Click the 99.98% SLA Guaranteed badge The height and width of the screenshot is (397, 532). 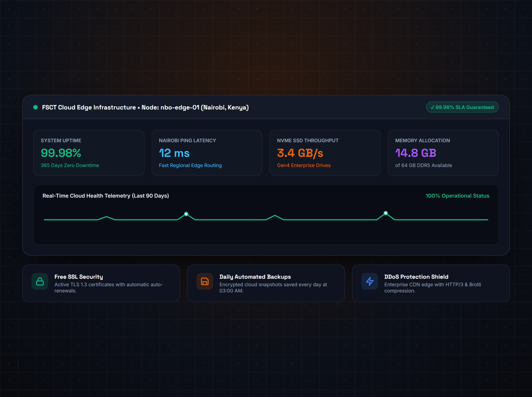coord(462,107)
